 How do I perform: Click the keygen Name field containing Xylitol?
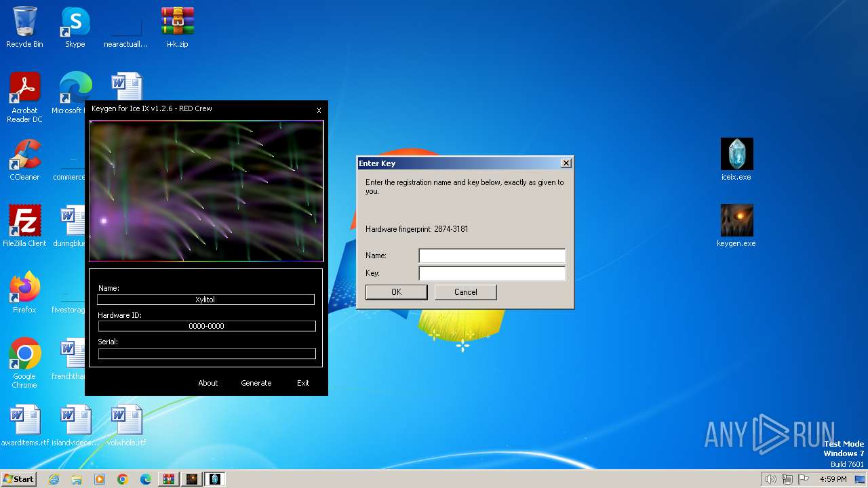(205, 300)
